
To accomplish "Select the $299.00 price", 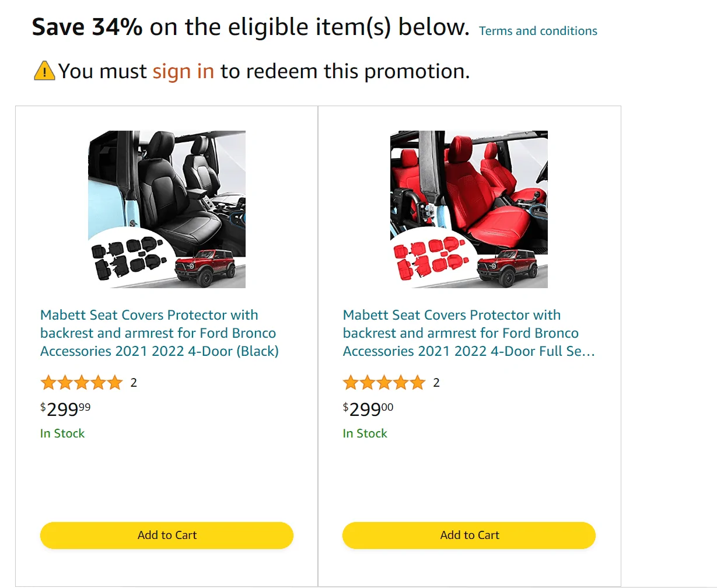I will pyautogui.click(x=368, y=409).
